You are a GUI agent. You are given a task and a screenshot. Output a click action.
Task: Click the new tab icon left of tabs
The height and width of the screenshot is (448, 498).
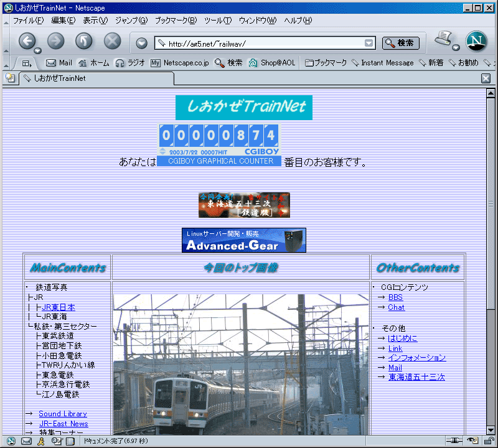click(10, 78)
